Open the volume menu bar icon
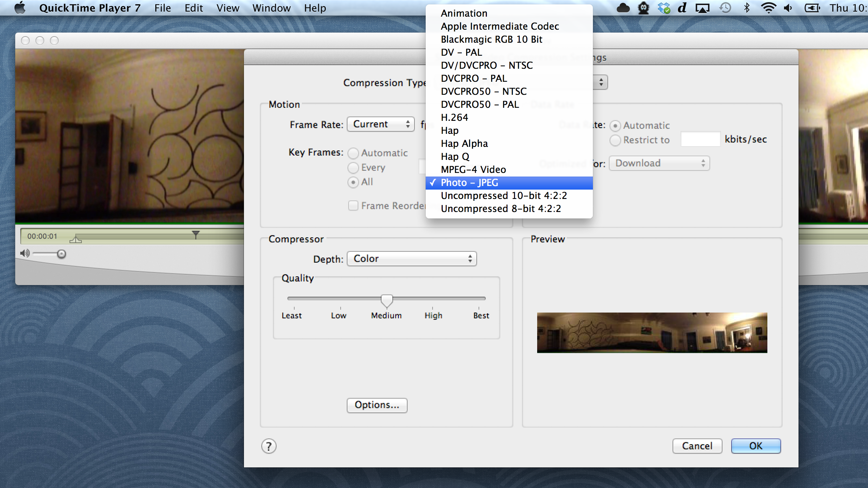The image size is (868, 488). (788, 8)
